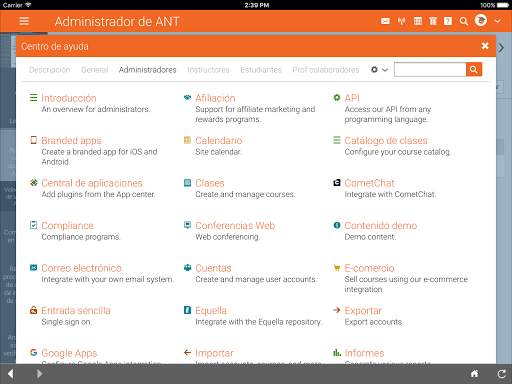Click the Contenido demo info icon

[337, 225]
